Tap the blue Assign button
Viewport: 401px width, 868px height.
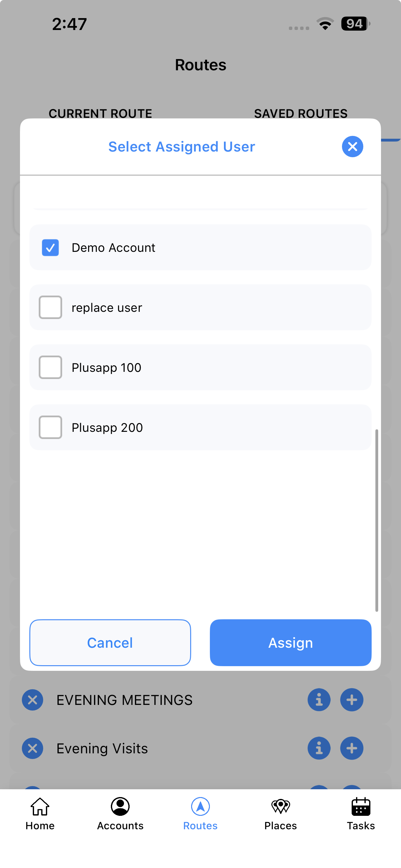290,643
